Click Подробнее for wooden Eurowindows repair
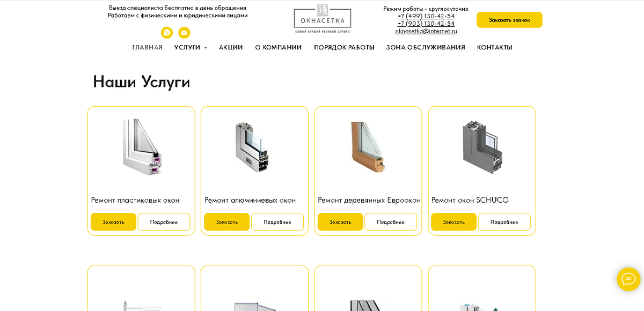This screenshot has width=644, height=311. pos(391,222)
